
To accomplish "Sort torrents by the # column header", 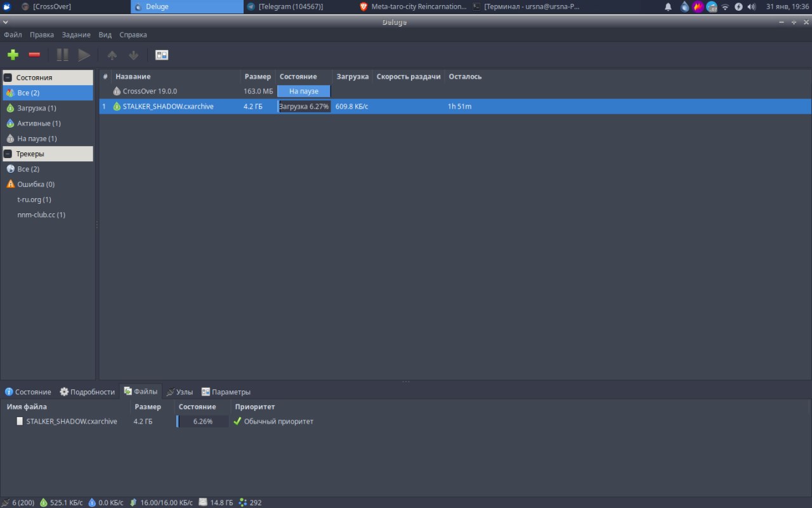I will [x=105, y=76].
